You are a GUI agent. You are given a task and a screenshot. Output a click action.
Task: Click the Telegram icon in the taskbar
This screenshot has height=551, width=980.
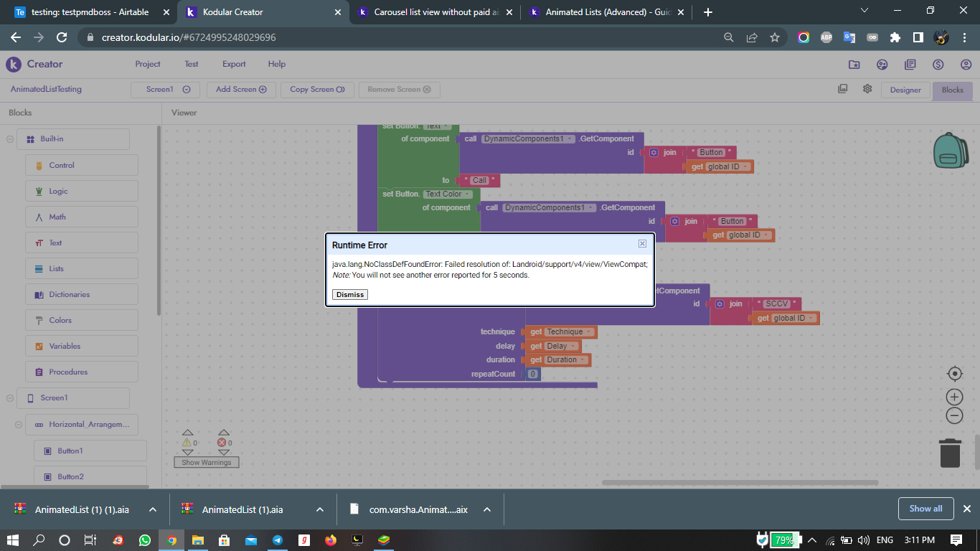coord(277,540)
